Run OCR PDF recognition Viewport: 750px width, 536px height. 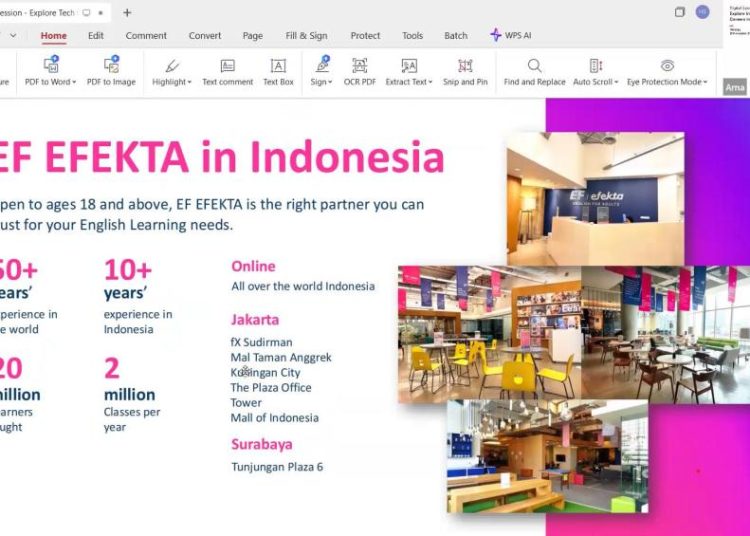(x=360, y=72)
